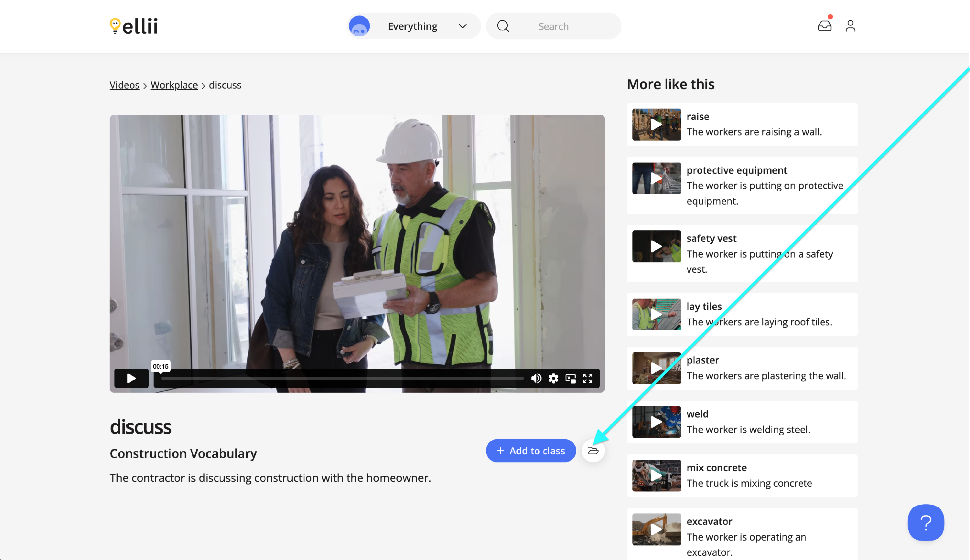Click the ellii logo
This screenshot has width=970, height=560.
[x=134, y=26]
